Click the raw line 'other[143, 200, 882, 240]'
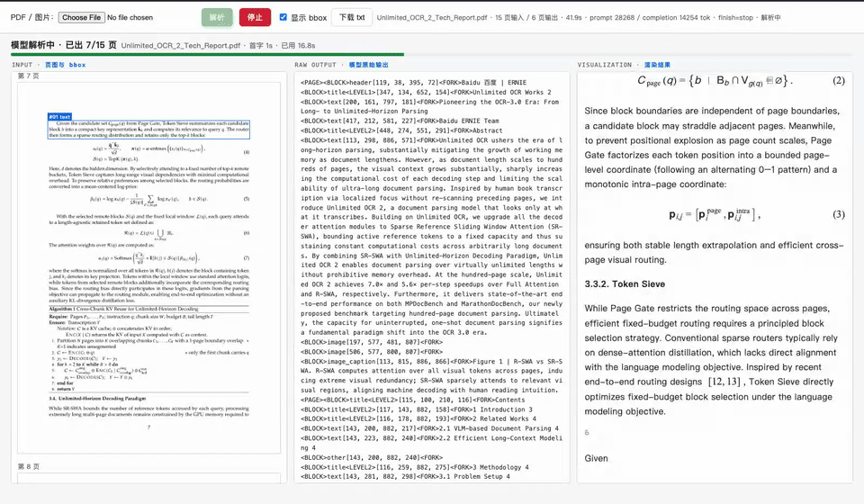The width and height of the screenshot is (864, 504). pos(372,458)
